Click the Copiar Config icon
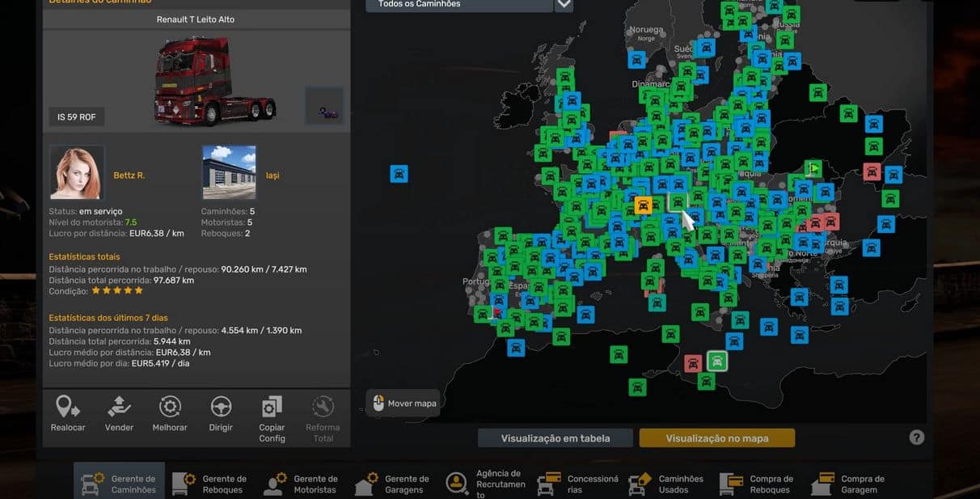 [272, 408]
